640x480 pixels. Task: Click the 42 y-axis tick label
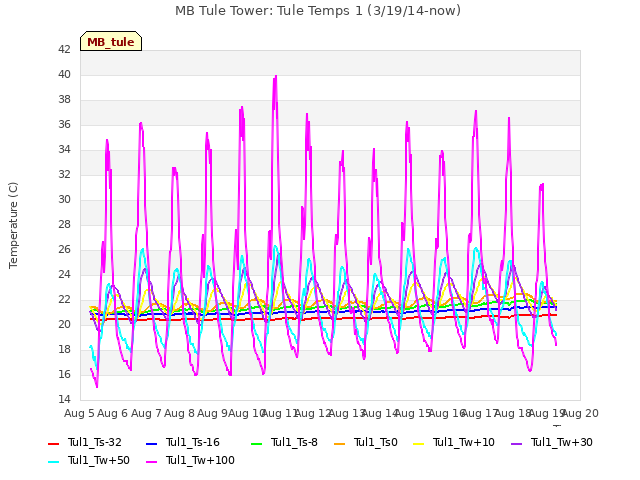click(x=64, y=49)
